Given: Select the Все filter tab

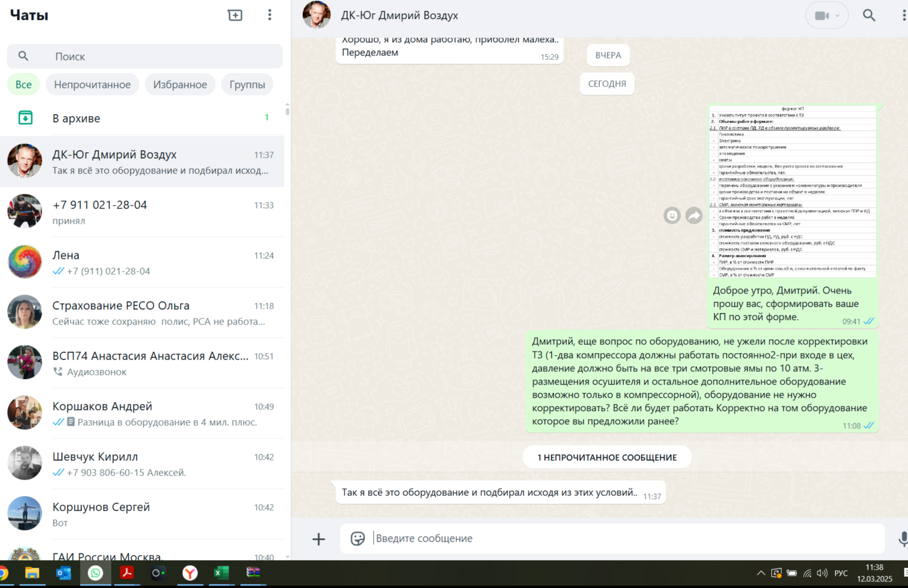Looking at the screenshot, I should click(23, 84).
